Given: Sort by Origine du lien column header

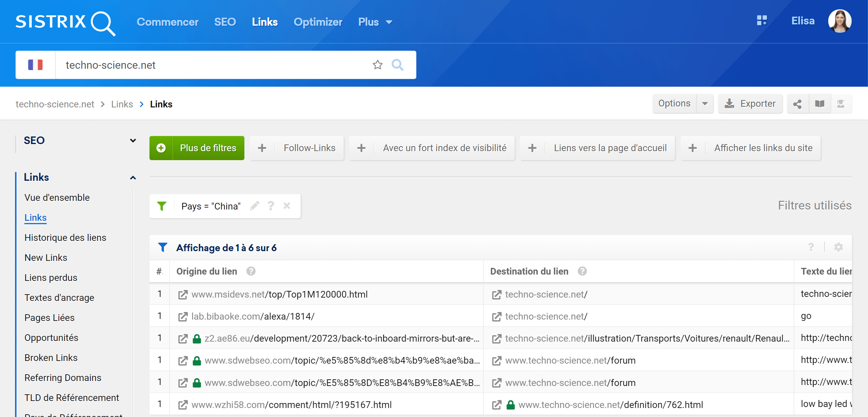Looking at the screenshot, I should pyautogui.click(x=207, y=272).
